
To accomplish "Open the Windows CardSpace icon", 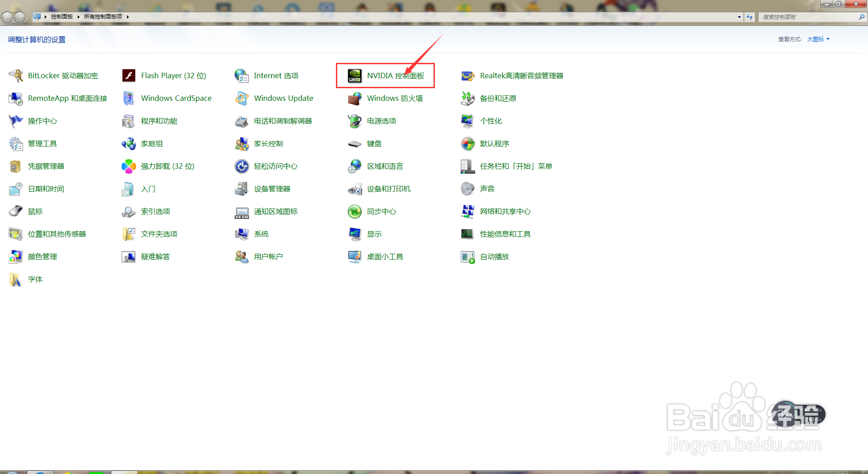I will [x=129, y=98].
